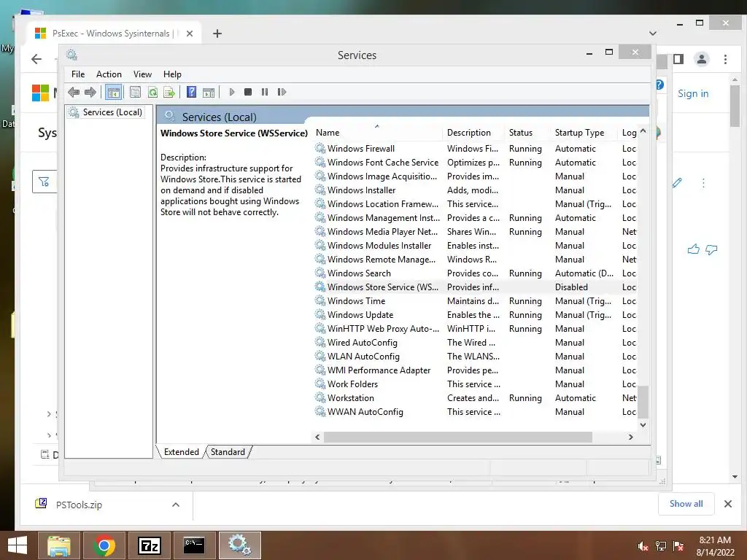This screenshot has height=560, width=747.
Task: Open 7-Zip from the taskbar
Action: pos(149,545)
